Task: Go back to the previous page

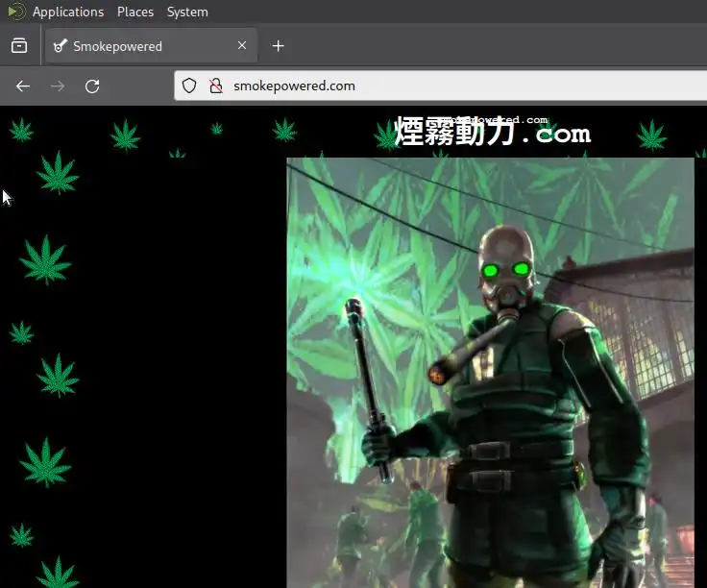Action: point(23,86)
